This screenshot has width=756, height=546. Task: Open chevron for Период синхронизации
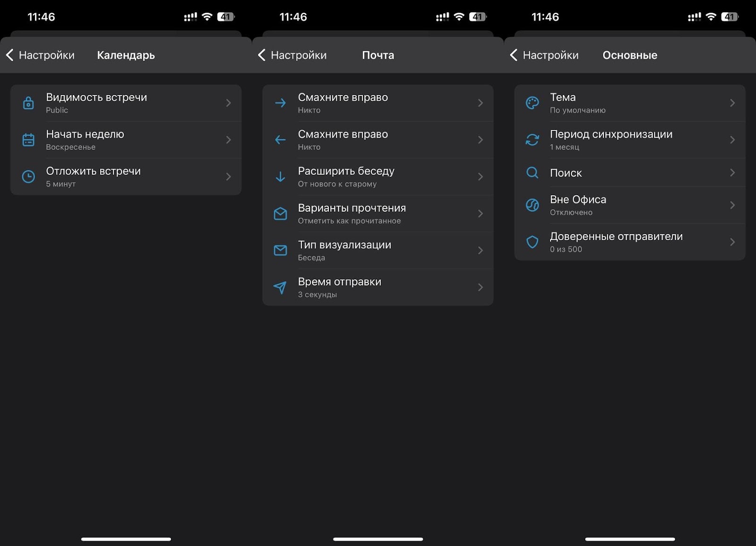coord(732,140)
